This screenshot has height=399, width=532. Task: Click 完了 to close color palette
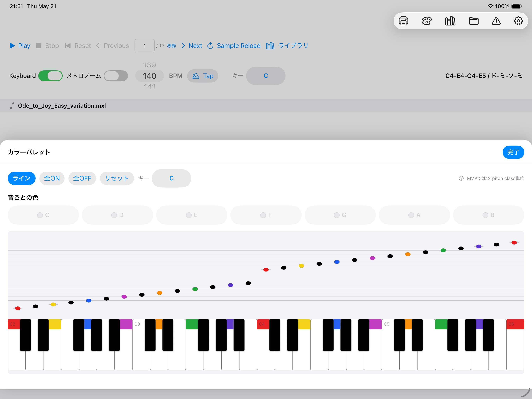pos(513,152)
